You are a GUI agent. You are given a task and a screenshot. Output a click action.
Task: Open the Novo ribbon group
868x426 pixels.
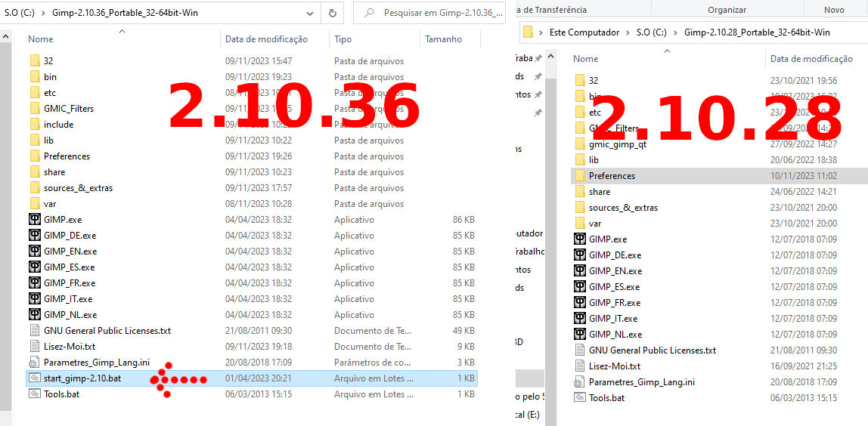pos(834,9)
